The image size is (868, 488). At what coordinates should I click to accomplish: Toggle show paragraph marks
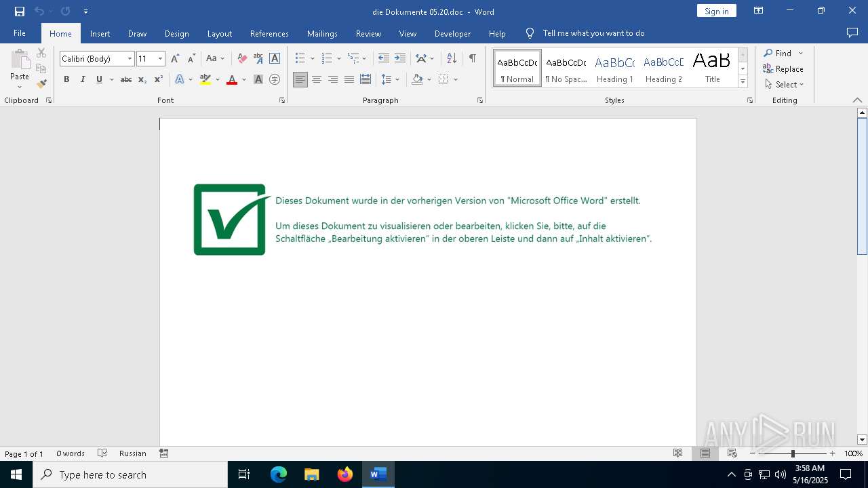[x=473, y=59]
